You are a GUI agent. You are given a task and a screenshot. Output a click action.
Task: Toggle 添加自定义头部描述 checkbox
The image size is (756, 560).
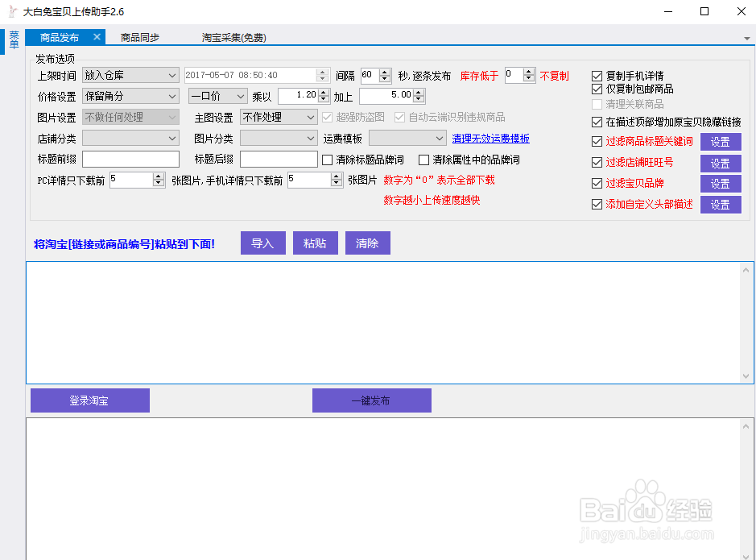[597, 205]
